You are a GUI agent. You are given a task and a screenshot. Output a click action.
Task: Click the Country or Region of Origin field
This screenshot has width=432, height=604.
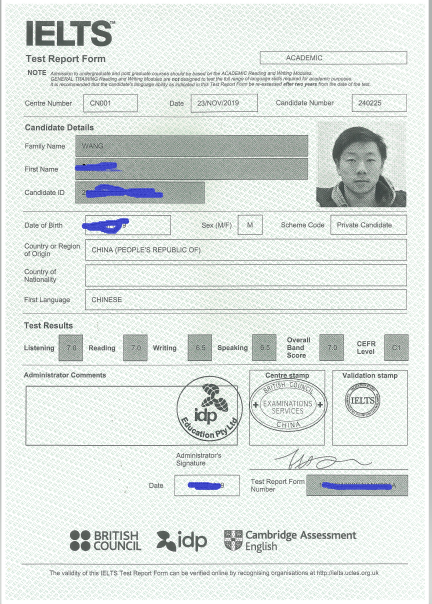[x=246, y=250]
